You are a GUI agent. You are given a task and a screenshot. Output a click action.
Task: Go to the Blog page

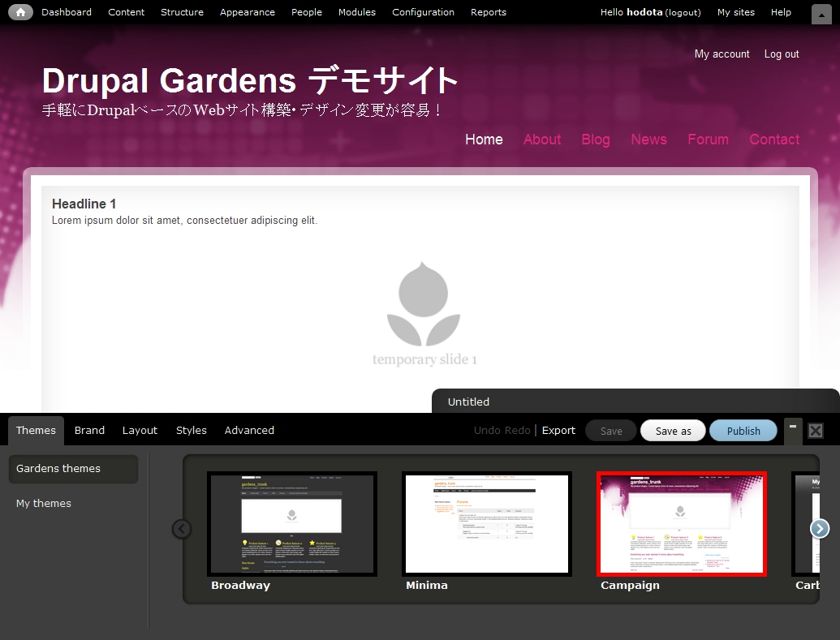point(595,140)
